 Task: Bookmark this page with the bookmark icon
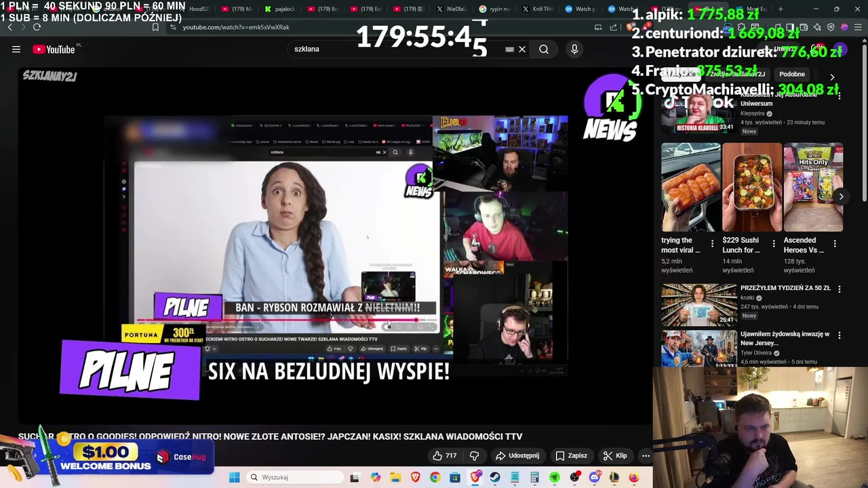155,27
